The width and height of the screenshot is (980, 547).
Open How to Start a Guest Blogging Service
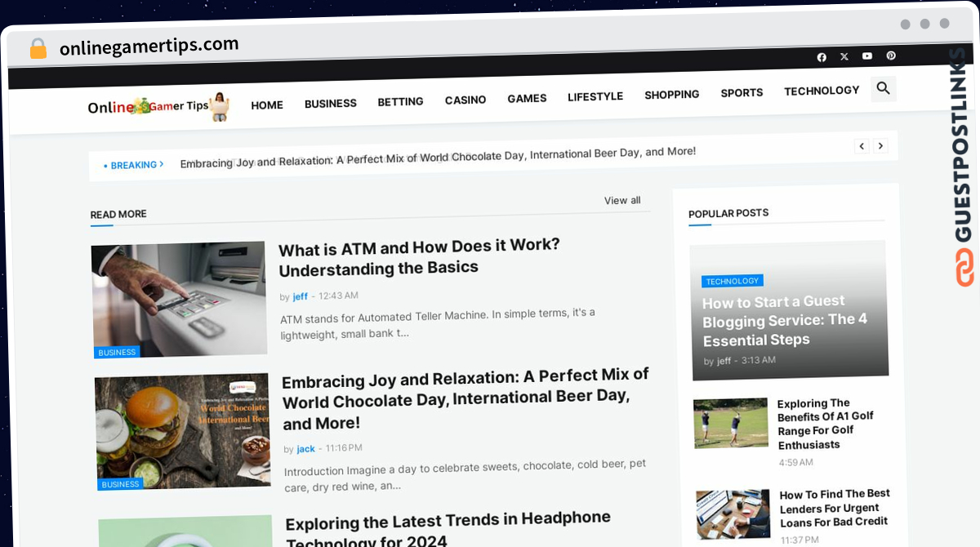785,320
